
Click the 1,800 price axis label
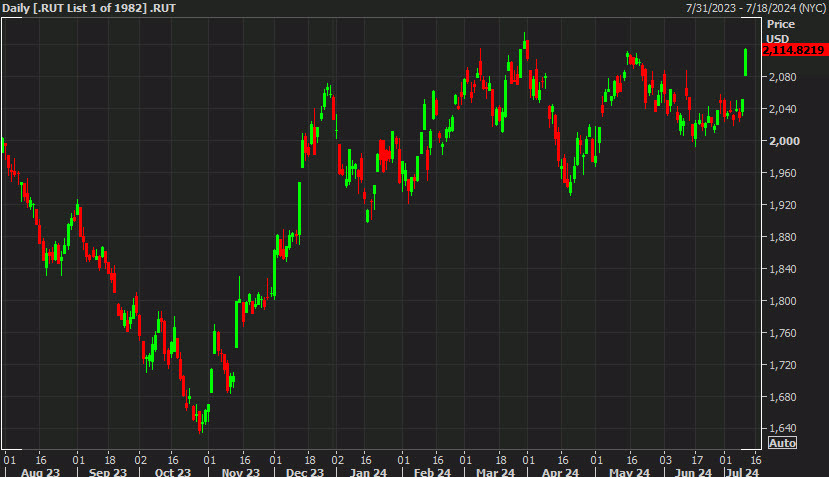pos(782,301)
